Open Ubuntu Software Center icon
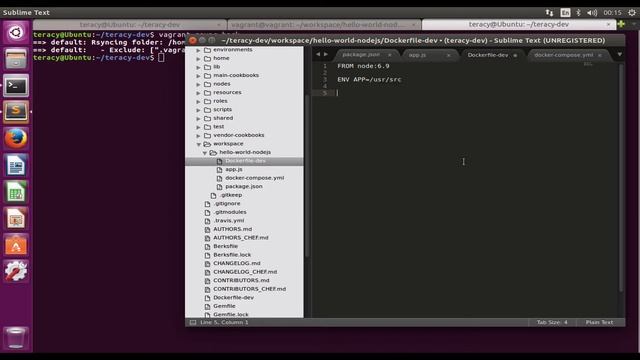640x360 pixels. pyautogui.click(x=16, y=245)
